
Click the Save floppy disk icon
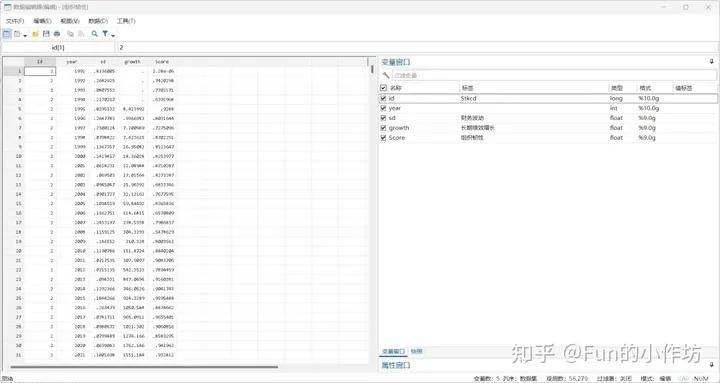point(46,34)
